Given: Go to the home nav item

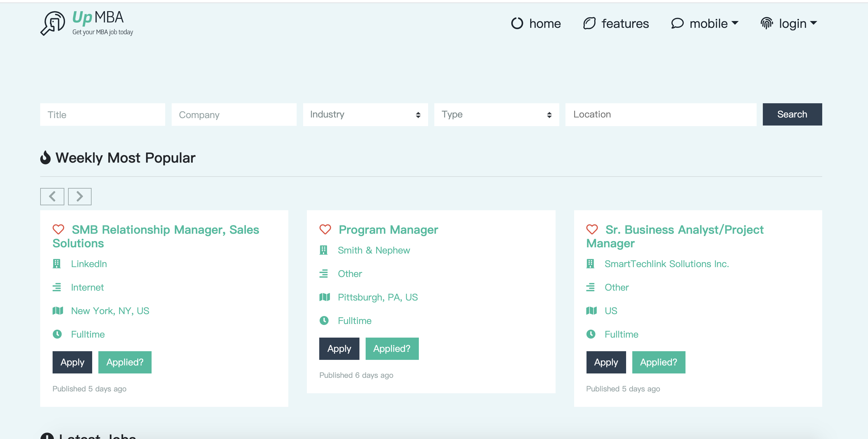Looking at the screenshot, I should point(536,23).
